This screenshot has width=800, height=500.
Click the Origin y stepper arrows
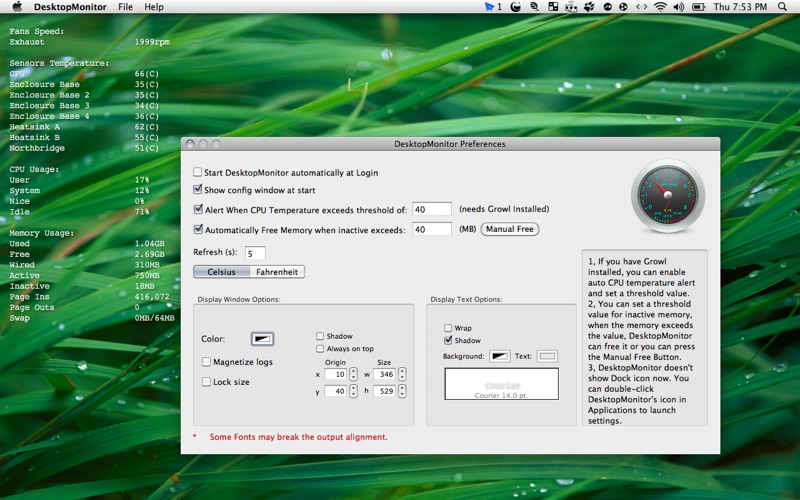tap(353, 391)
